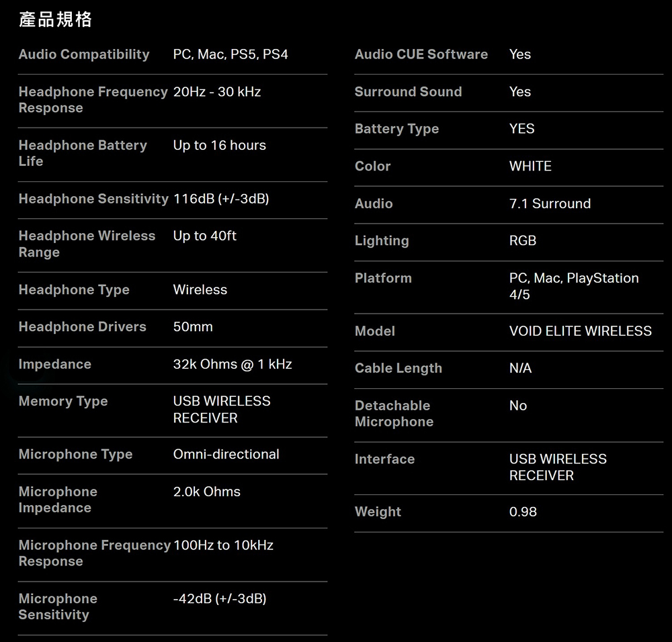Click the value 'PC, Mac, PS5, PS4'
672x642 pixels.
230,54
